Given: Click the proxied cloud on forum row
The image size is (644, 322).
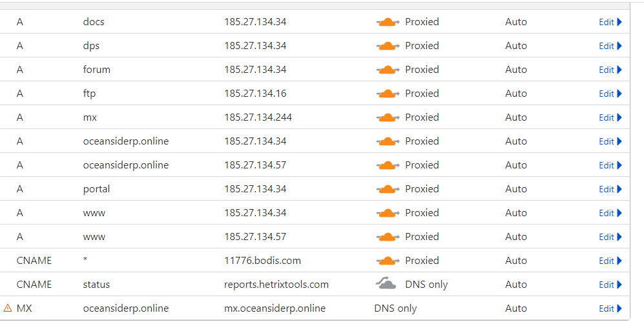Looking at the screenshot, I should pos(388,70).
